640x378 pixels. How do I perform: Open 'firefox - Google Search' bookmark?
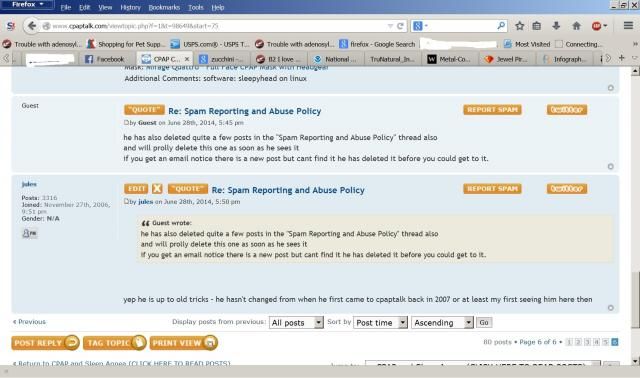(378, 44)
